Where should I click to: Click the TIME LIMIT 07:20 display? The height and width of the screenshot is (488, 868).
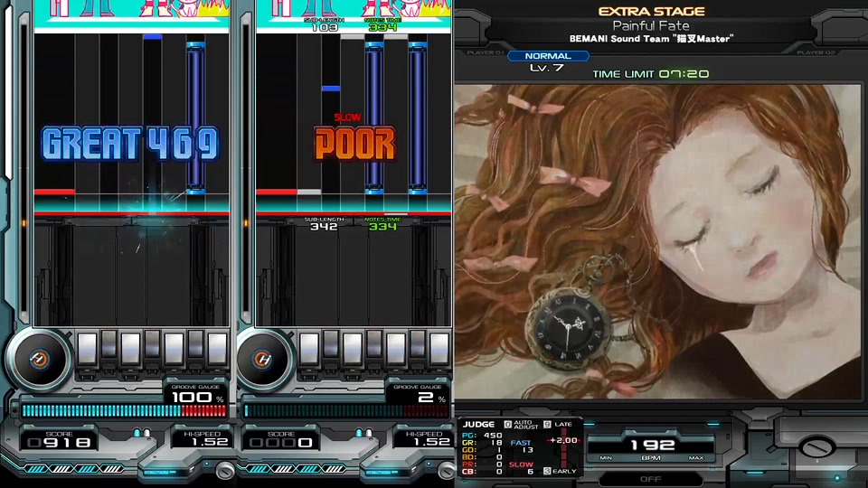tap(650, 73)
